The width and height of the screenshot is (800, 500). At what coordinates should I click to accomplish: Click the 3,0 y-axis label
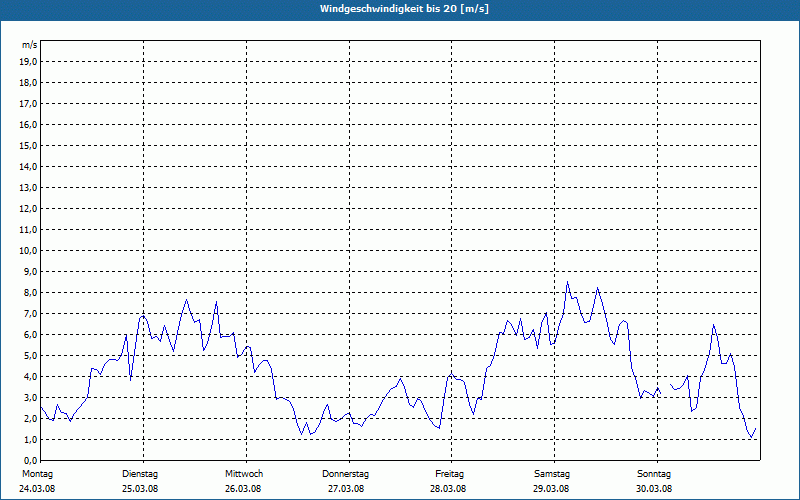pyautogui.click(x=31, y=397)
